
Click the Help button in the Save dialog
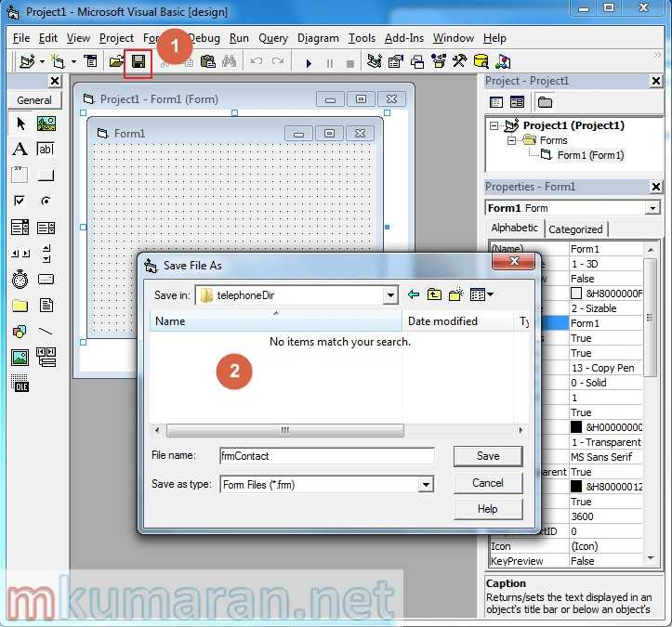click(488, 509)
